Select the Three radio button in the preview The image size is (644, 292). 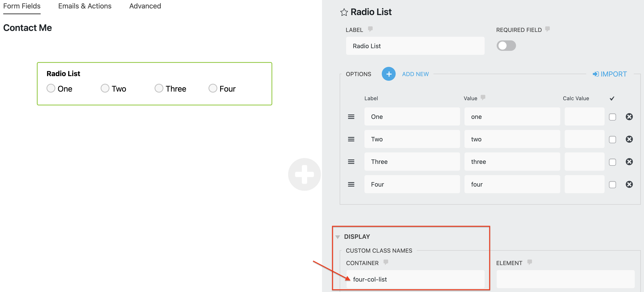(x=159, y=88)
